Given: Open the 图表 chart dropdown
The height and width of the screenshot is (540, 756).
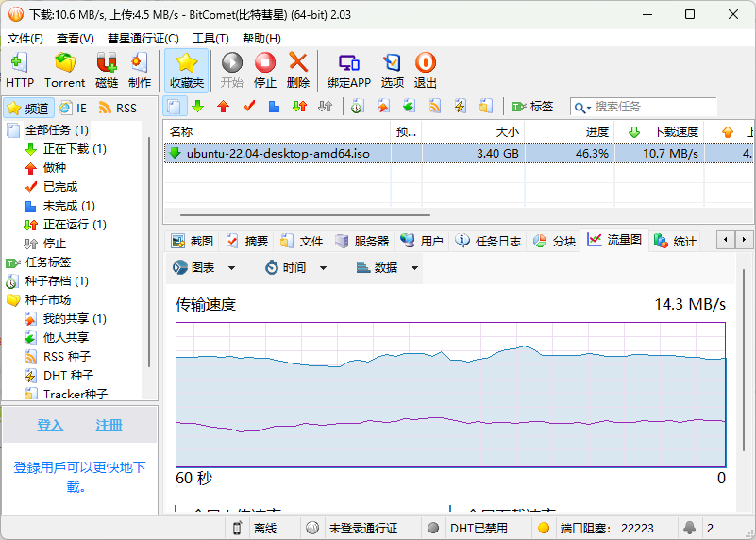Looking at the screenshot, I should click(x=204, y=267).
